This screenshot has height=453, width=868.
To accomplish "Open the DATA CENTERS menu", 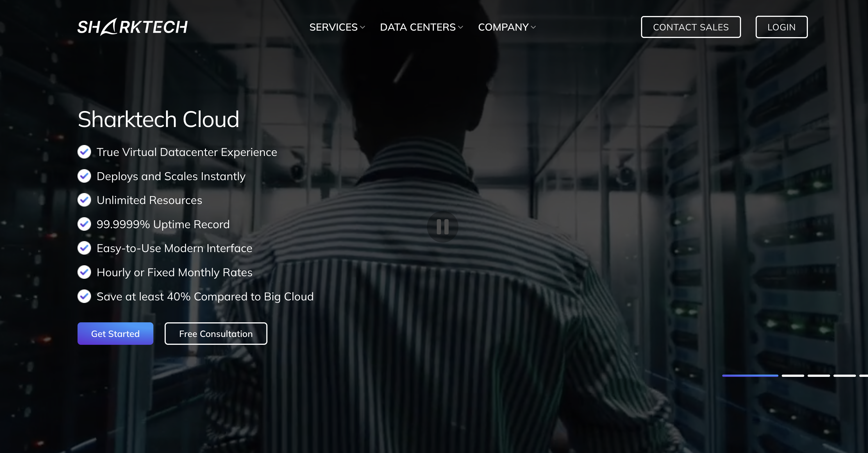I will coord(418,27).
